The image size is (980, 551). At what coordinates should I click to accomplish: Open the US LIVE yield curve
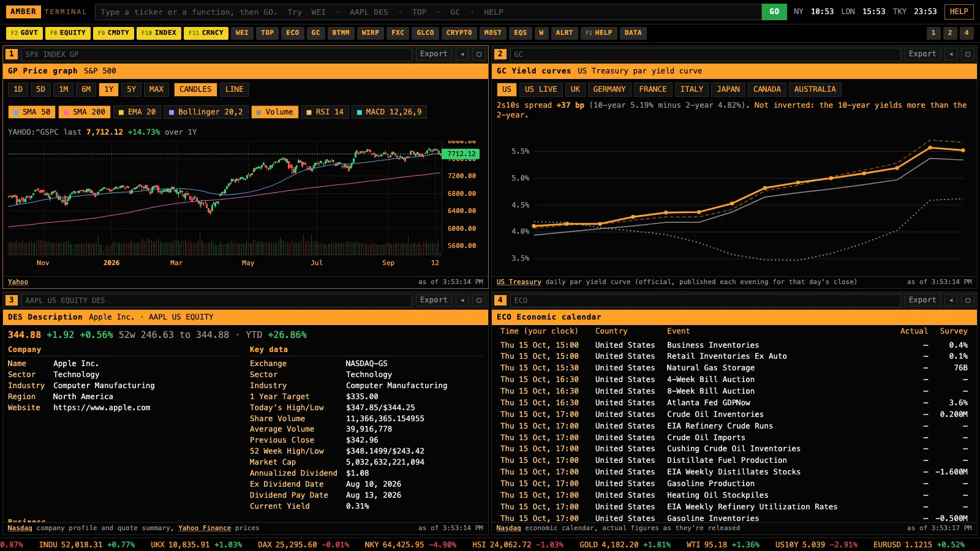[x=541, y=89]
